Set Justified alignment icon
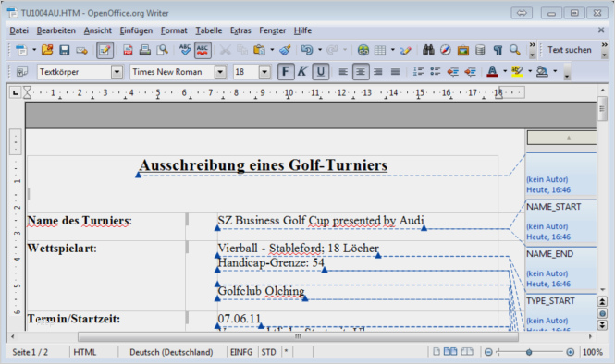Screen dimensions: 615x364 click(396, 72)
